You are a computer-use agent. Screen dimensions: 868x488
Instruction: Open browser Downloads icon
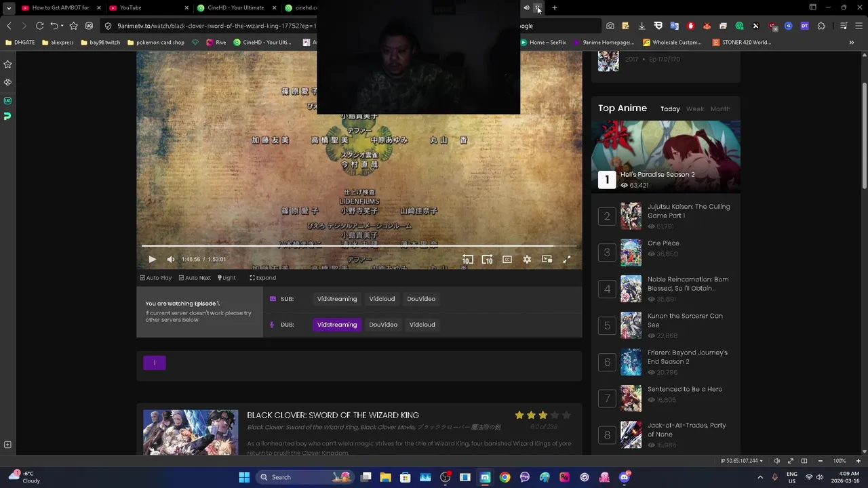(x=642, y=26)
